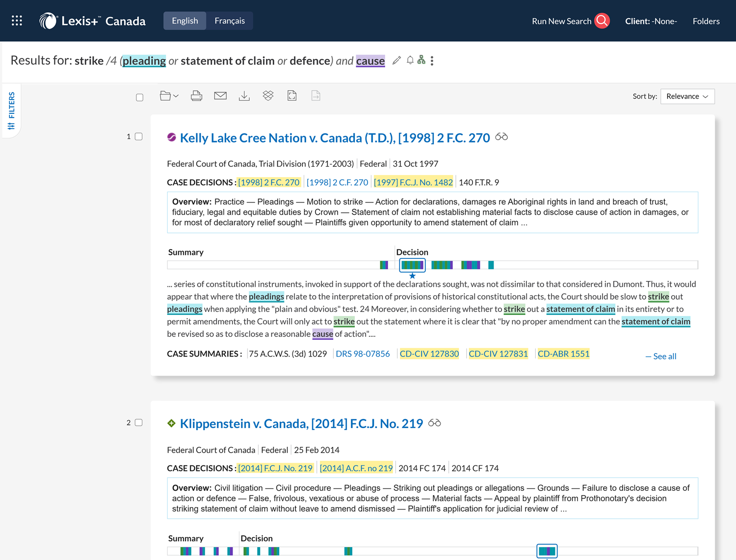Jump to the starred hit block in Decision bar
The width and height of the screenshot is (736, 560).
[412, 265]
